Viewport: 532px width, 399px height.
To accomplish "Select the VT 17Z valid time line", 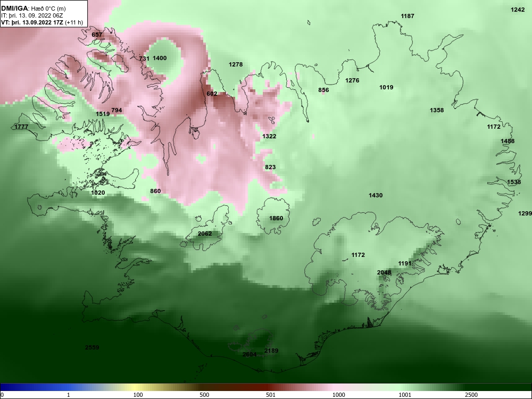I will (41, 23).
